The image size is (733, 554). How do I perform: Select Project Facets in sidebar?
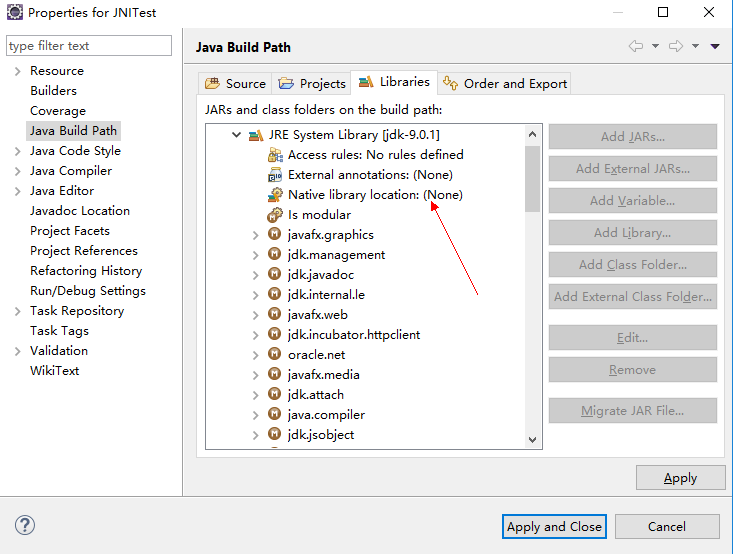70,230
